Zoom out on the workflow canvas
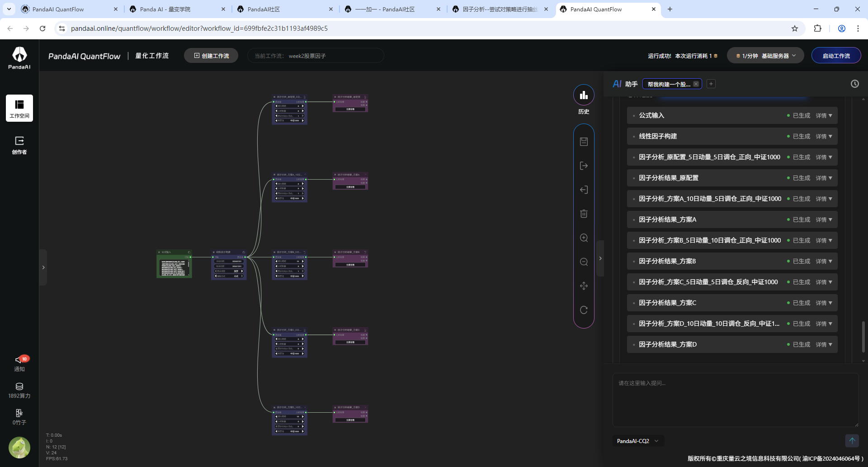Image resolution: width=868 pixels, height=467 pixels. pyautogui.click(x=584, y=262)
